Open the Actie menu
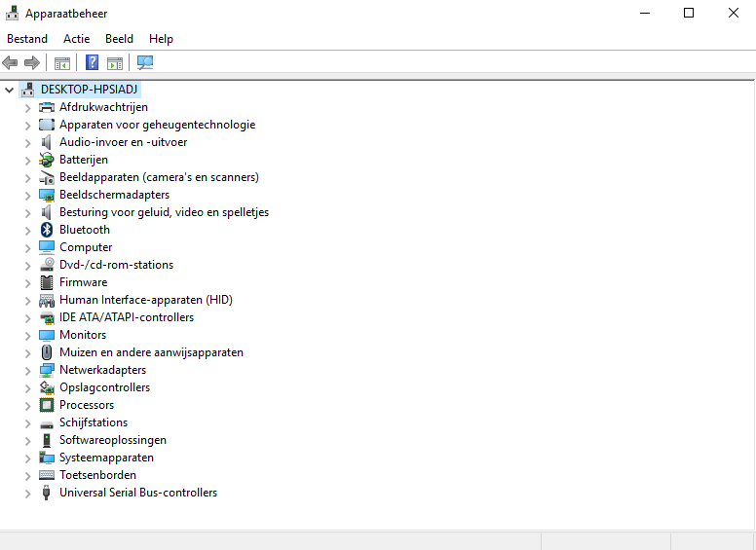Screen dimensions: 756x550 pyautogui.click(x=77, y=39)
